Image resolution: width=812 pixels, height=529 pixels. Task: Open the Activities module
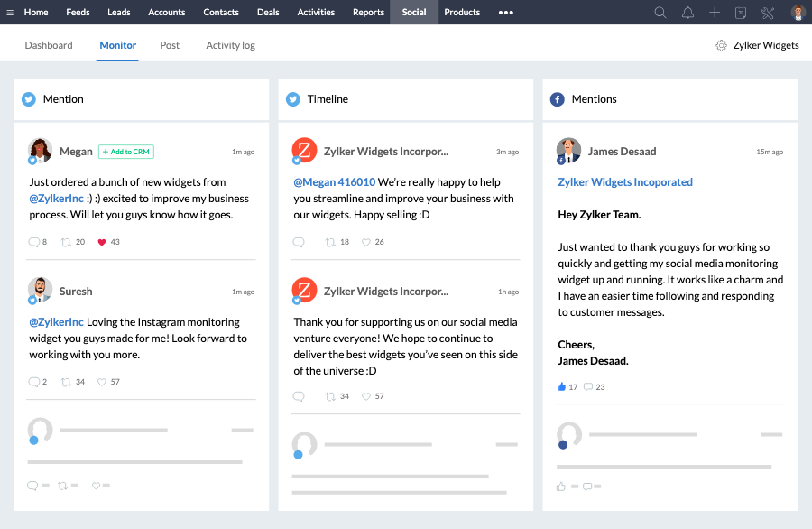coord(316,12)
